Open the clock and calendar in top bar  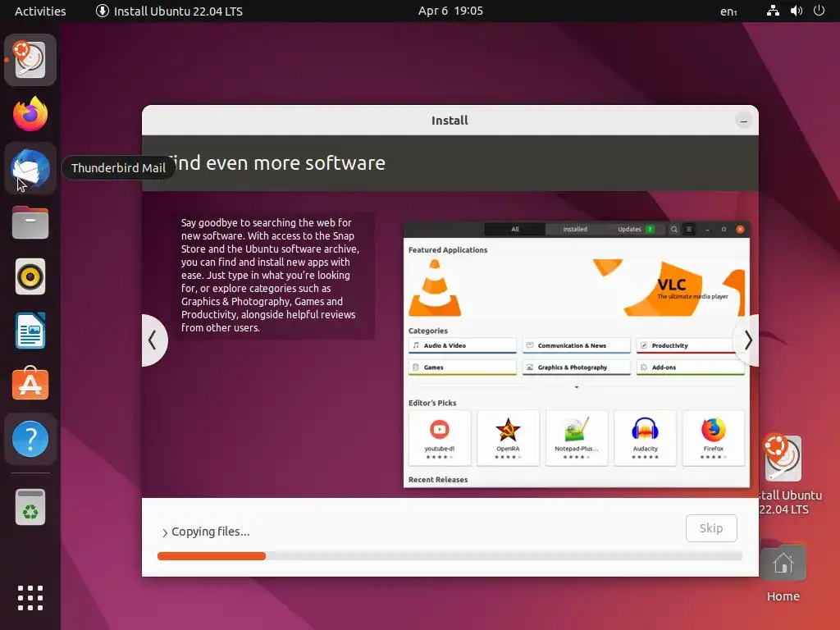pyautogui.click(x=450, y=11)
